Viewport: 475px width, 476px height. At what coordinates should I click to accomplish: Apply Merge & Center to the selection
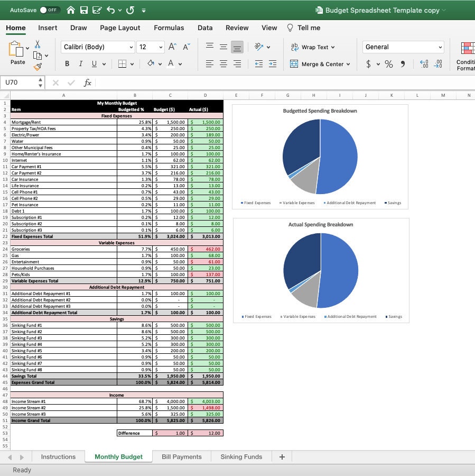293,63
